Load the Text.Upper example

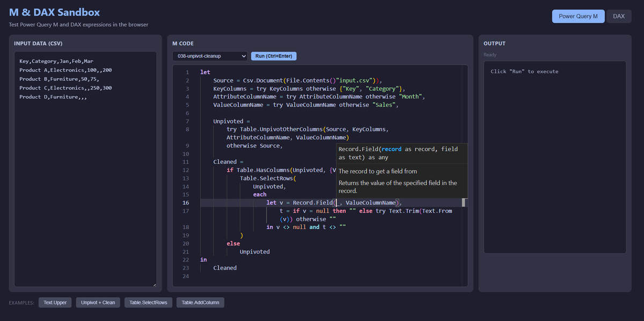[x=55, y=302]
